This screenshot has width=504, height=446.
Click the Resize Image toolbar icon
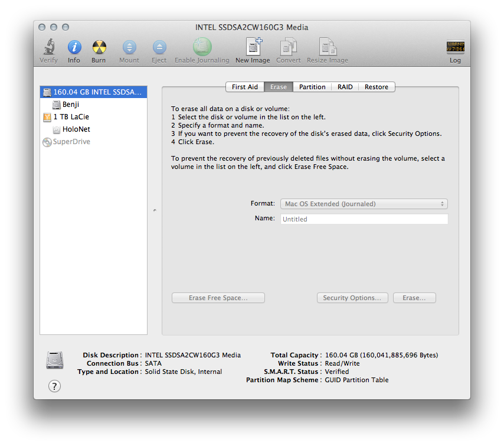(x=328, y=47)
